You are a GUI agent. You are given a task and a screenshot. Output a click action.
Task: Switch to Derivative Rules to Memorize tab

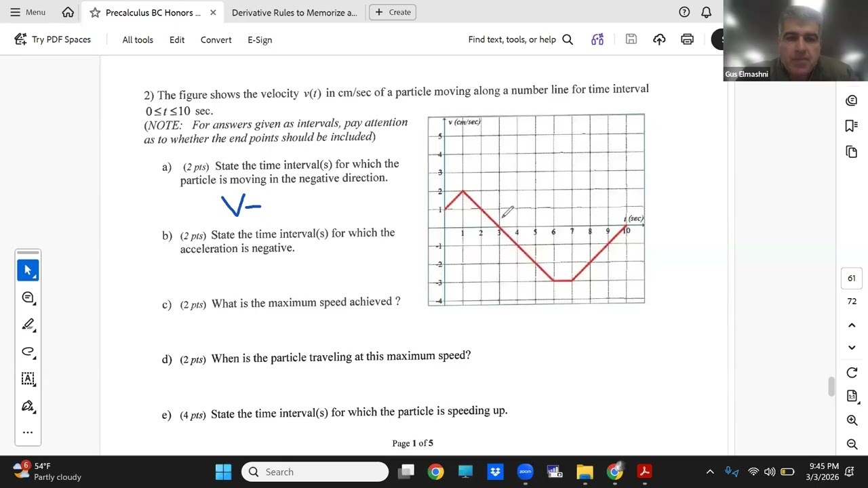(x=294, y=12)
